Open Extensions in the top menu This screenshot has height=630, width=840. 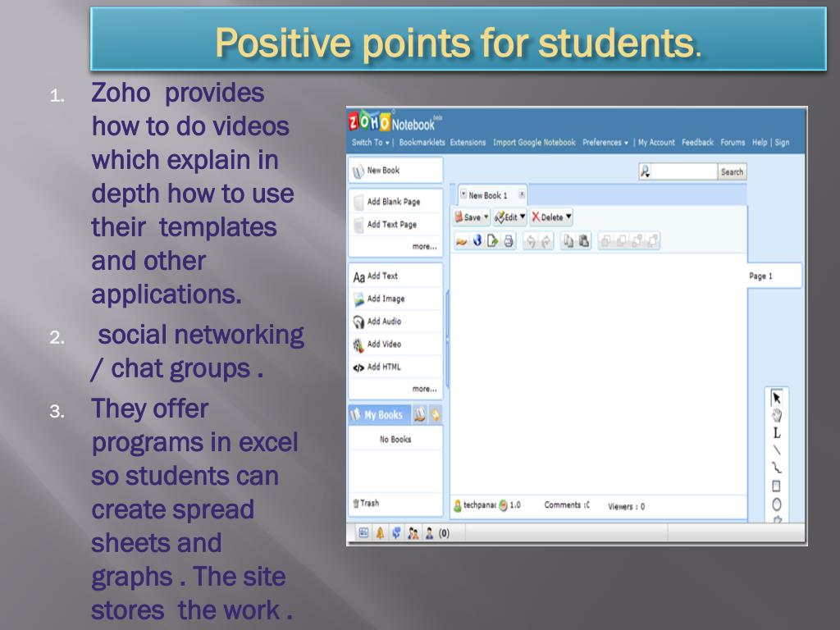468,143
